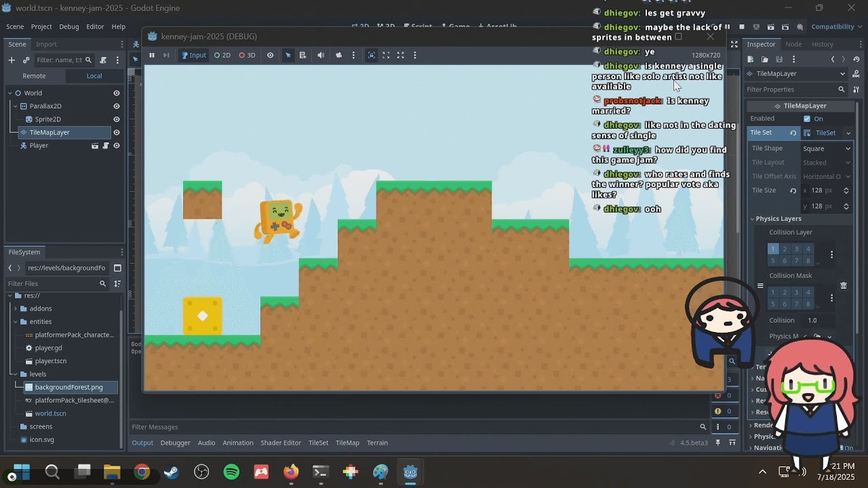Open Player's instanced scene via the clapper icon
The image size is (868, 488).
click(x=95, y=145)
